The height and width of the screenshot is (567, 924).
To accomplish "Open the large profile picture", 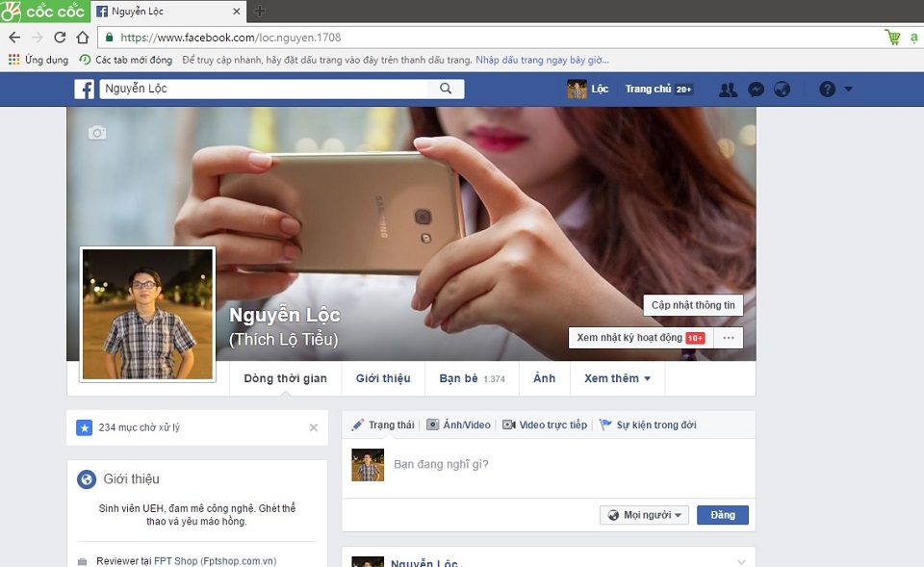I will point(147,314).
